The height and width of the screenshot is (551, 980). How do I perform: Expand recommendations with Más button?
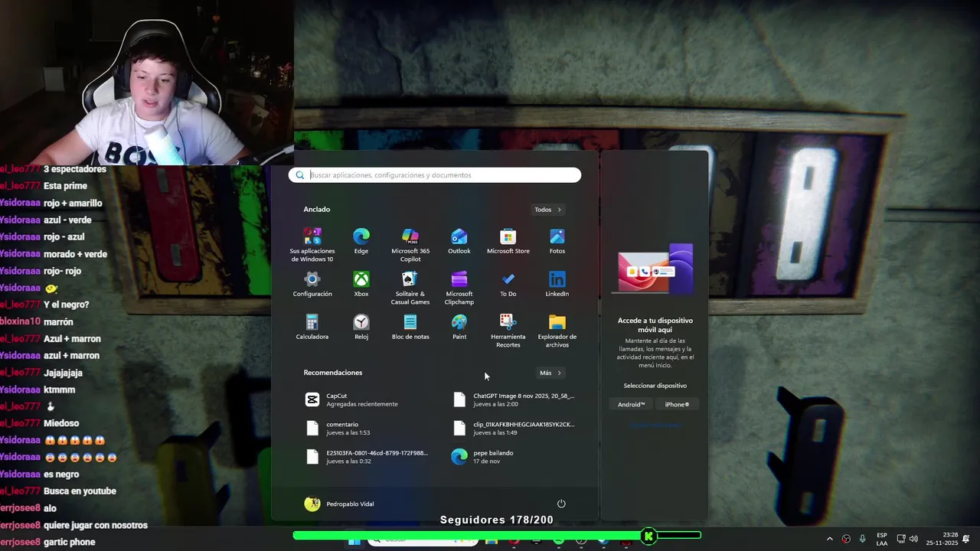[x=550, y=373]
